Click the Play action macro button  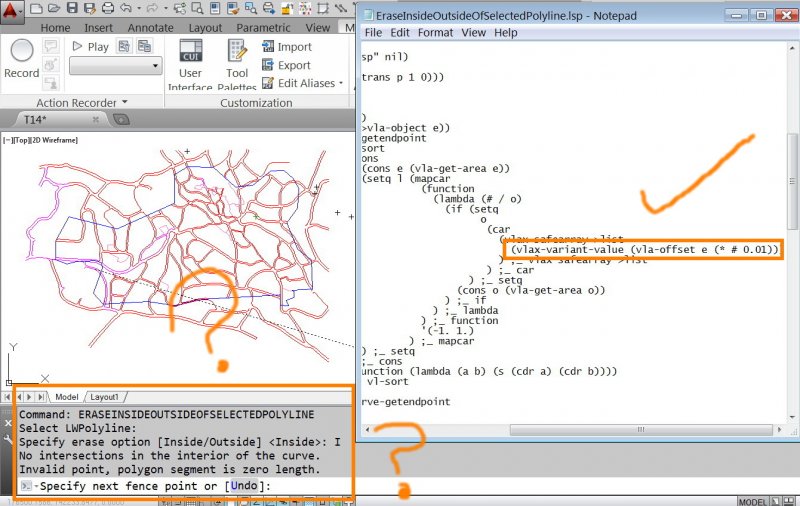(91, 47)
